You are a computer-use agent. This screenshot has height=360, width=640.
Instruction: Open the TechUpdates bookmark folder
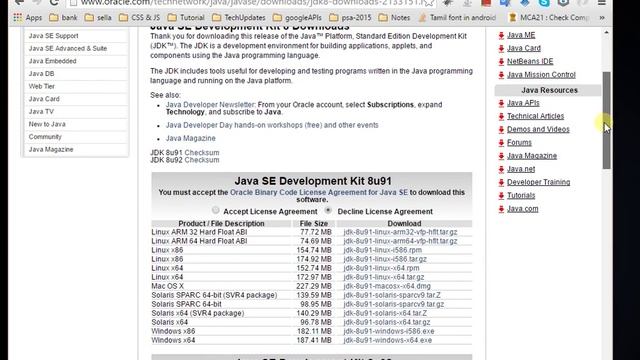(x=239, y=18)
